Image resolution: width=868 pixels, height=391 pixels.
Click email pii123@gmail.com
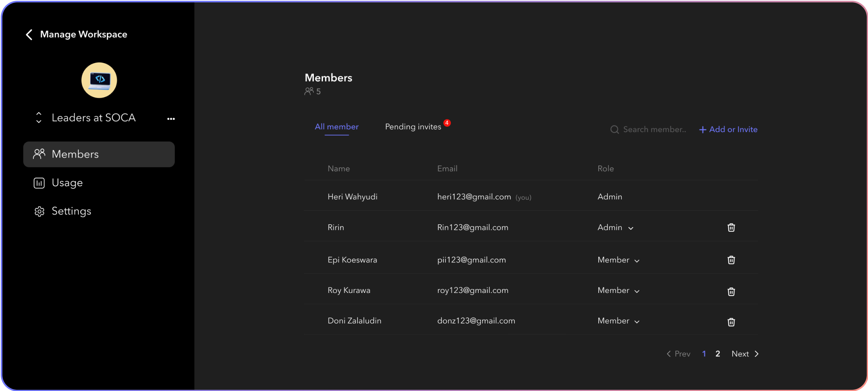coord(472,260)
